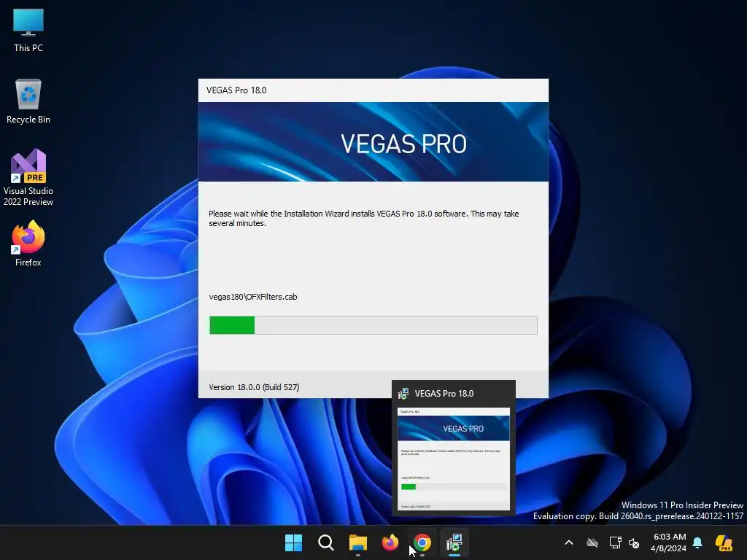
Task: Select VEGAS Pro 18.0 taskbar preview thumbnail
Action: [454, 459]
